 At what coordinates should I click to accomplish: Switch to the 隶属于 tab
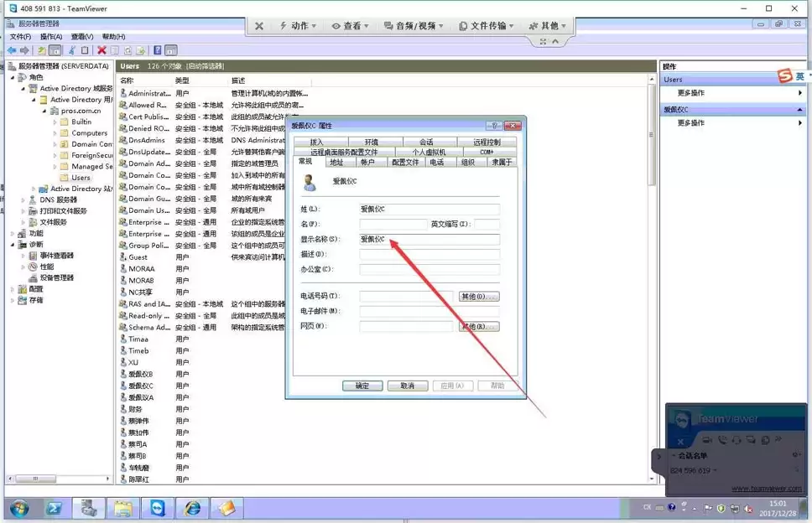502,163
